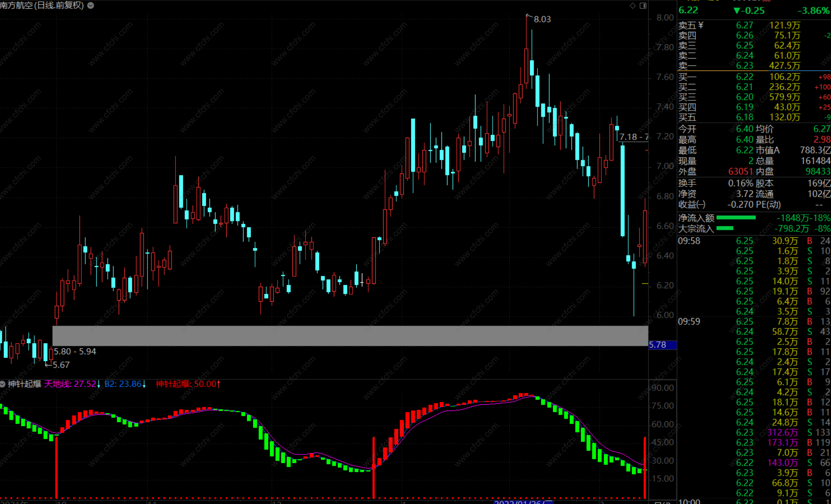Toggle the side panel layout icon
This screenshot has height=504, width=831.
pyautogui.click(x=643, y=5)
